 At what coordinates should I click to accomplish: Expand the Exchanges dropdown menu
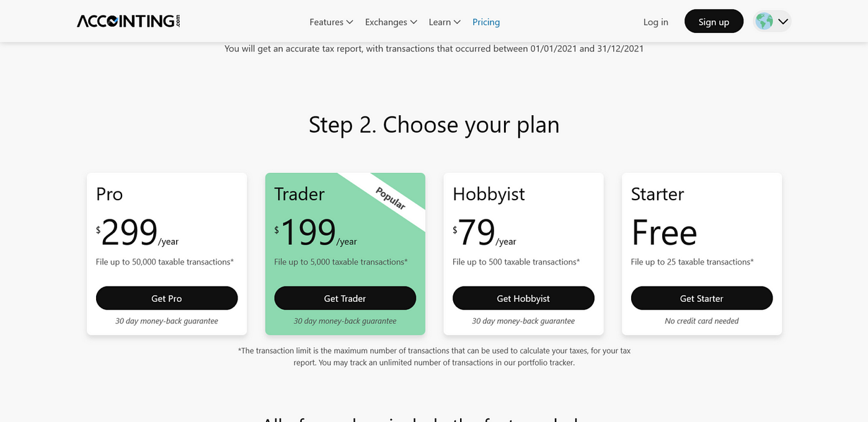click(x=391, y=22)
